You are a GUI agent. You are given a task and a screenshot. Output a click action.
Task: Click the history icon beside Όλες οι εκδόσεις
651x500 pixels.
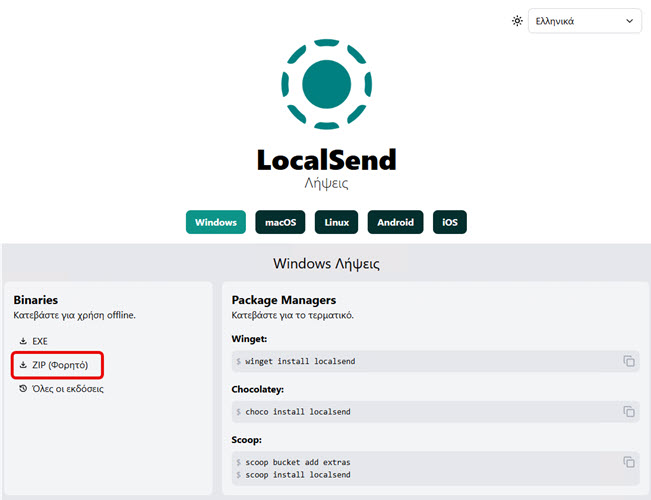point(23,389)
